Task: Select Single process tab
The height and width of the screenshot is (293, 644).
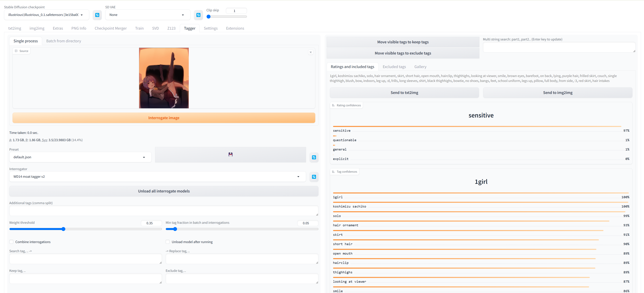Action: pos(26,41)
